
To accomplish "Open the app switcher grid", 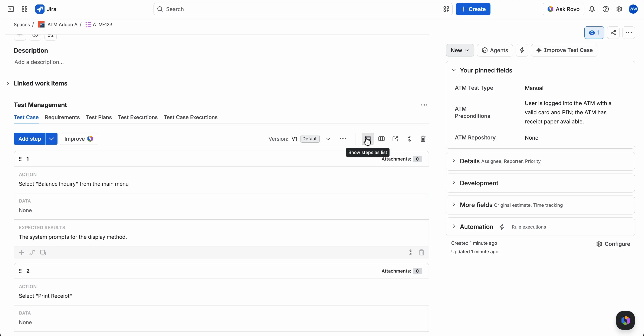I will coord(24,9).
